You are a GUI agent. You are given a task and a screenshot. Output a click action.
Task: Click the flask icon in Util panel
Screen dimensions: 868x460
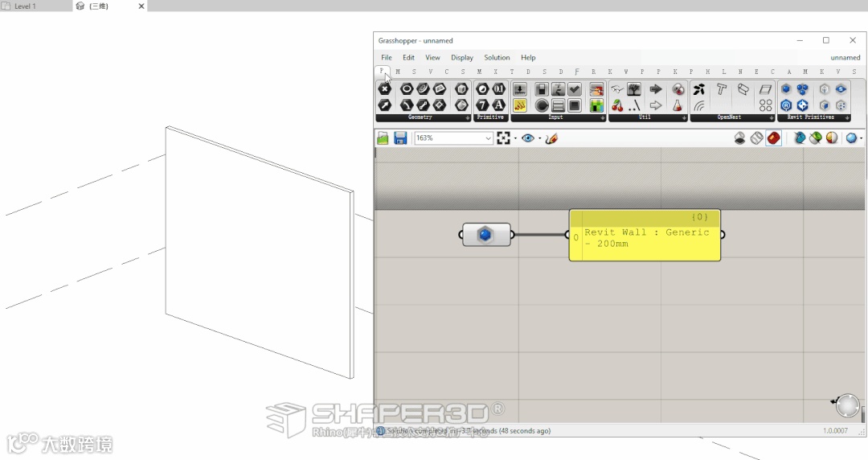tap(677, 105)
